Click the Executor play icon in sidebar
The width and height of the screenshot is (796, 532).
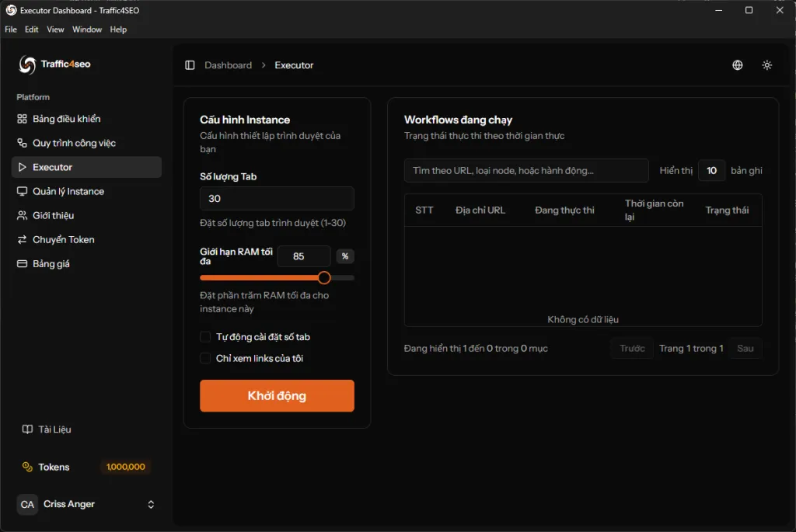[x=22, y=167]
